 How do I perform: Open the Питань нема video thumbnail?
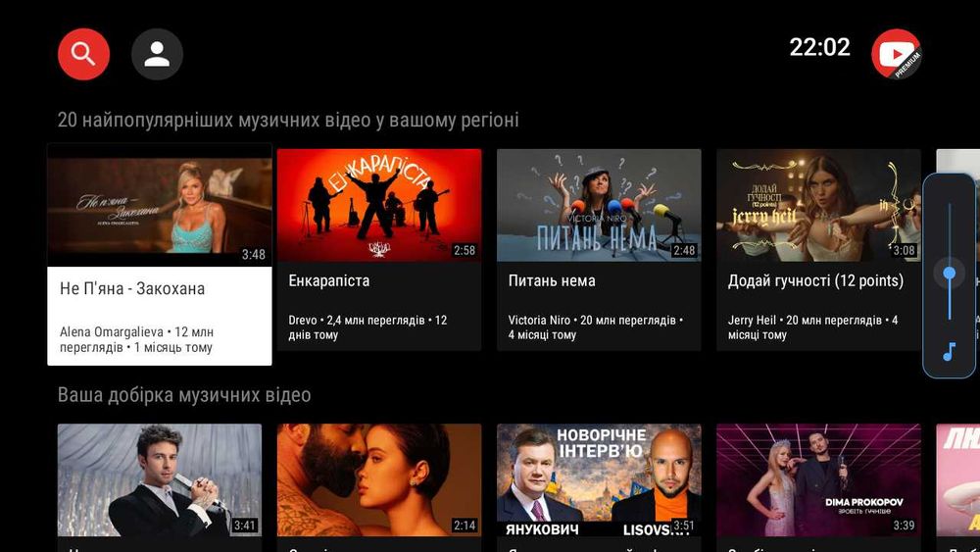tap(599, 205)
